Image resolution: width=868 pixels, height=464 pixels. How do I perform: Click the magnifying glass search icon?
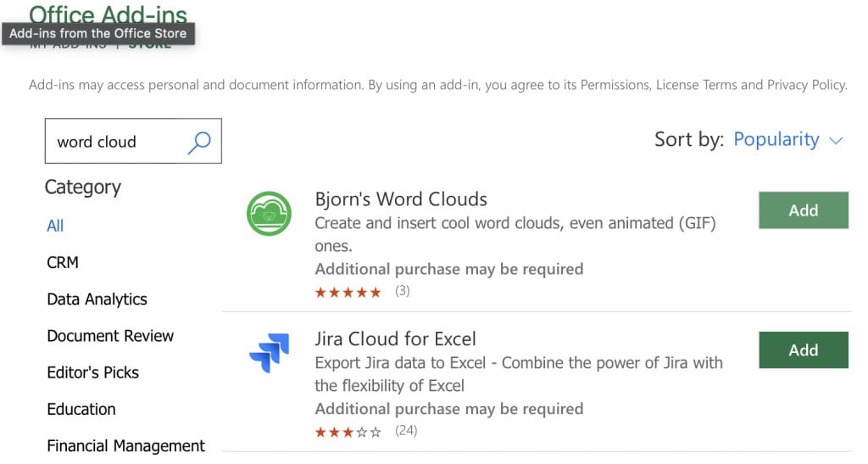[x=198, y=142]
